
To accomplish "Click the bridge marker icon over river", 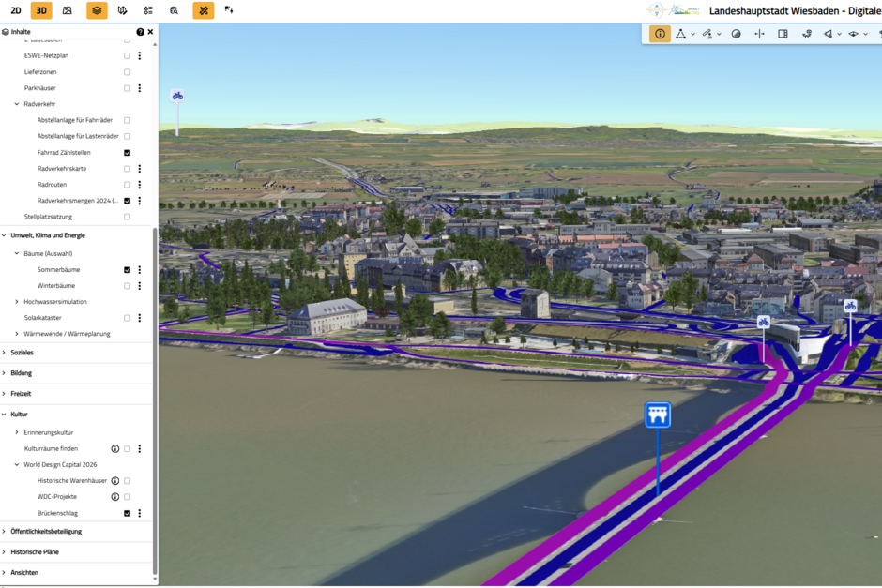I will pyautogui.click(x=658, y=415).
